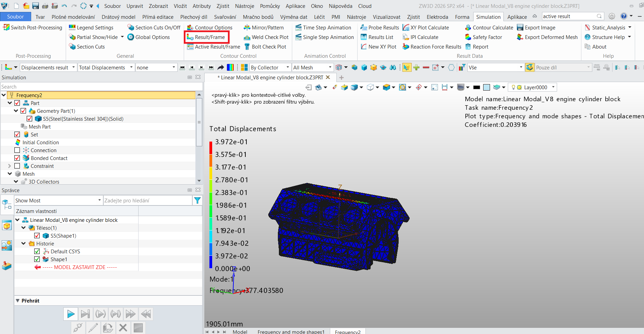Switch to the Plechový díl ribbon tab
The width and height of the screenshot is (644, 334).
pos(194,17)
